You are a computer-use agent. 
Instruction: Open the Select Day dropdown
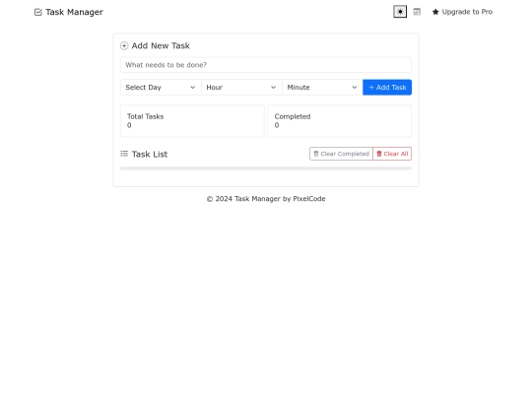[161, 88]
